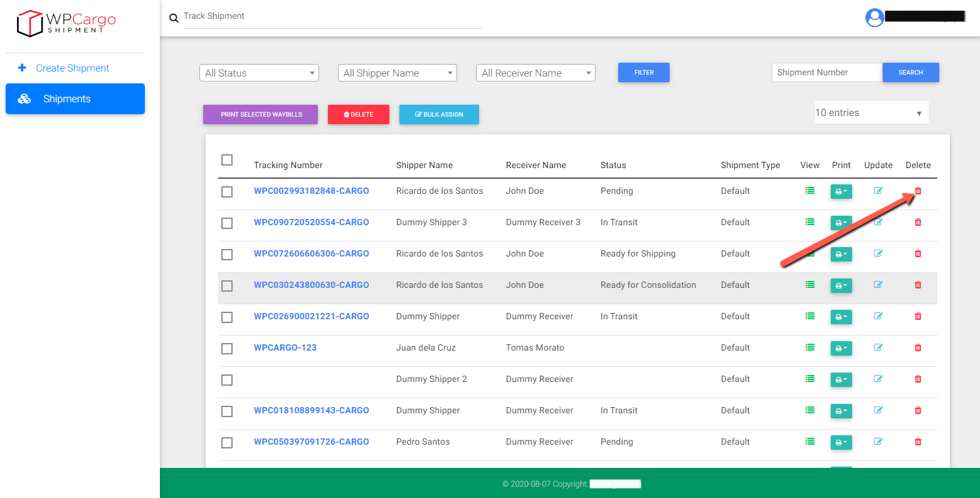The width and height of the screenshot is (980, 498).
Task: Open view list icon for WPC090720520554-CARGO
Action: (x=810, y=222)
